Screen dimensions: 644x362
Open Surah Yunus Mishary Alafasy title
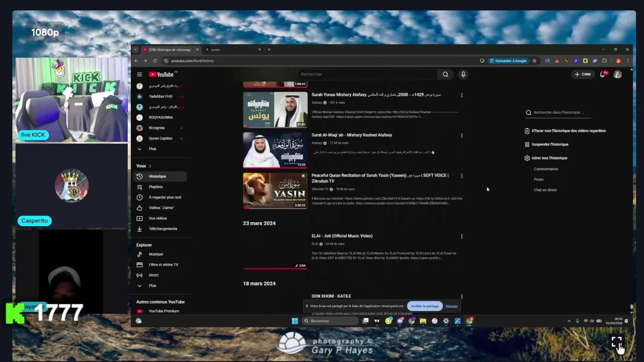coord(376,95)
